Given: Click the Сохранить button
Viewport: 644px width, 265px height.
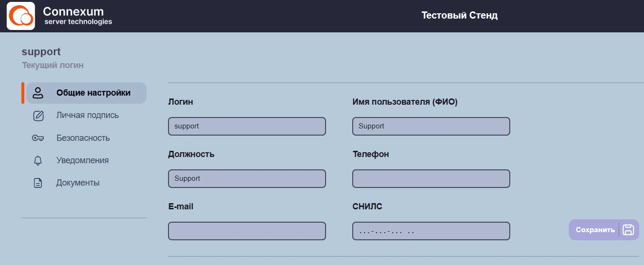Looking at the screenshot, I should pos(604,230).
